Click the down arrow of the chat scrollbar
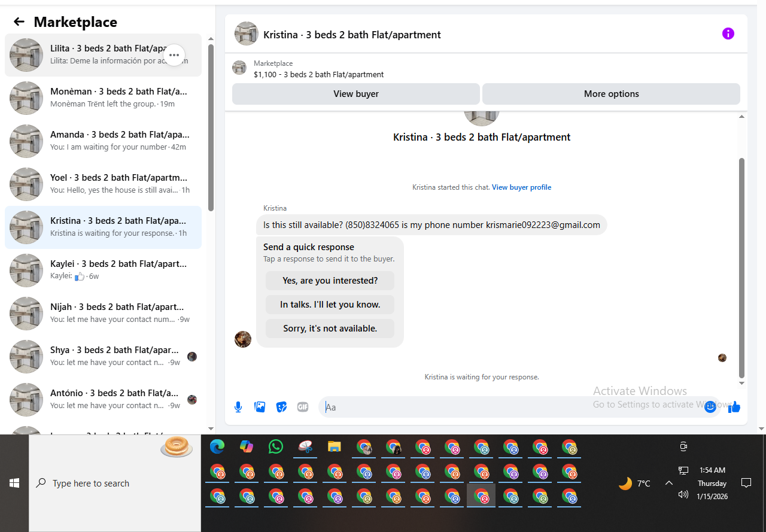Image resolution: width=766 pixels, height=532 pixels. [742, 383]
